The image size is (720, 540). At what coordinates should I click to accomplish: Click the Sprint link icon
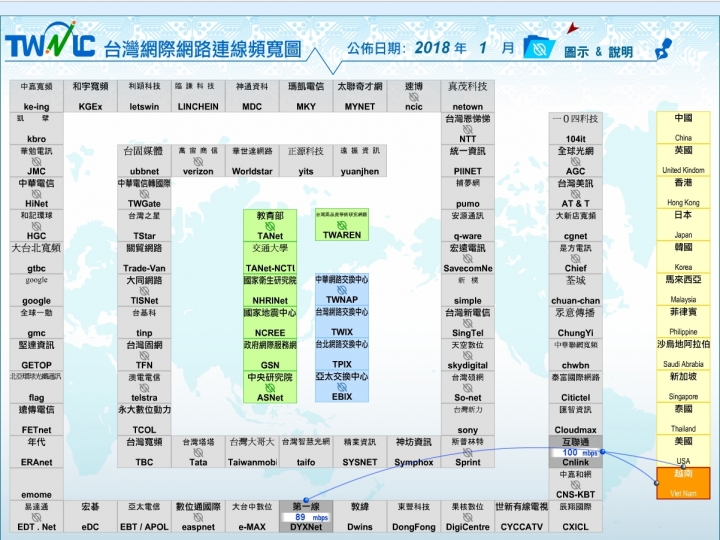coord(467,452)
